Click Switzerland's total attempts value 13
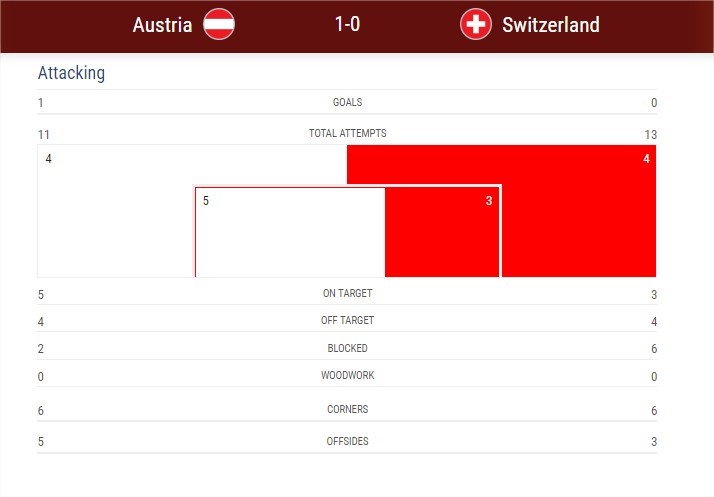 [x=650, y=135]
